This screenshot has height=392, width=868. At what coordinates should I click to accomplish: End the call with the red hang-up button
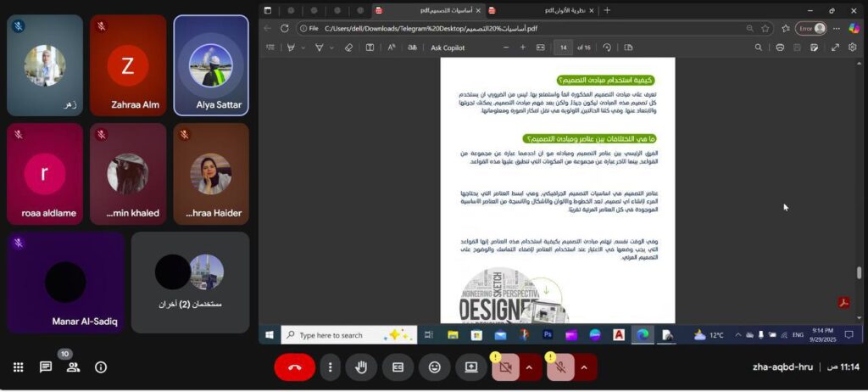point(294,367)
